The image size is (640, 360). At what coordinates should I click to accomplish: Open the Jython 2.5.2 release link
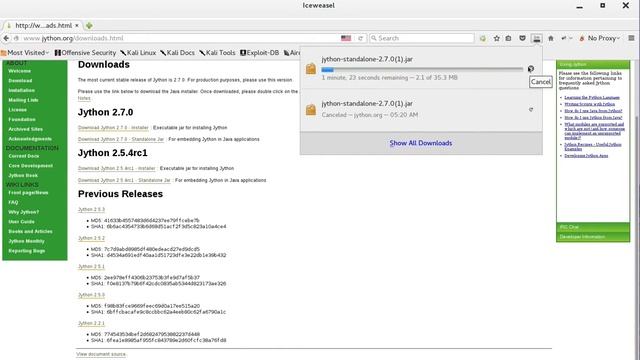[x=91, y=238]
